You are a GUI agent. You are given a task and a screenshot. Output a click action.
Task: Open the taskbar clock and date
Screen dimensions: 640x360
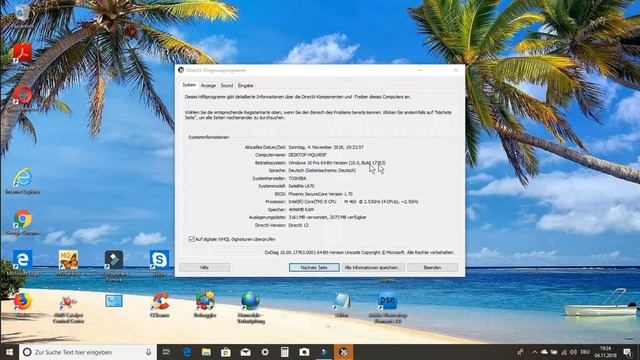point(606,352)
